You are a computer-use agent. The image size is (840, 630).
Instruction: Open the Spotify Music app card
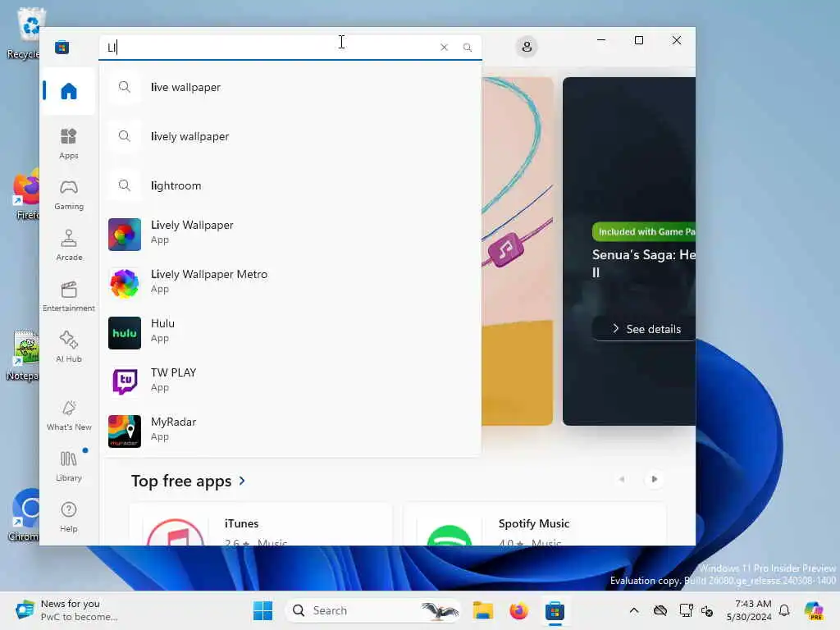coord(534,525)
